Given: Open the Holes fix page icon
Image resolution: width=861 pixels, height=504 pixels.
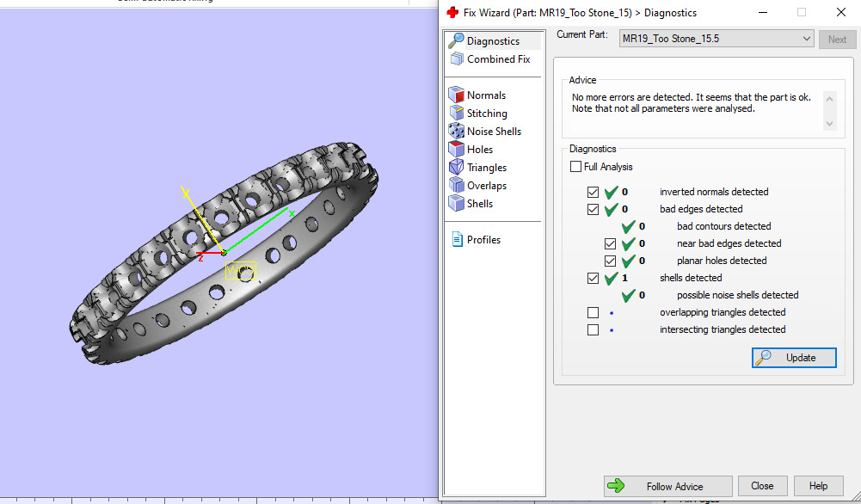Looking at the screenshot, I should point(457,149).
